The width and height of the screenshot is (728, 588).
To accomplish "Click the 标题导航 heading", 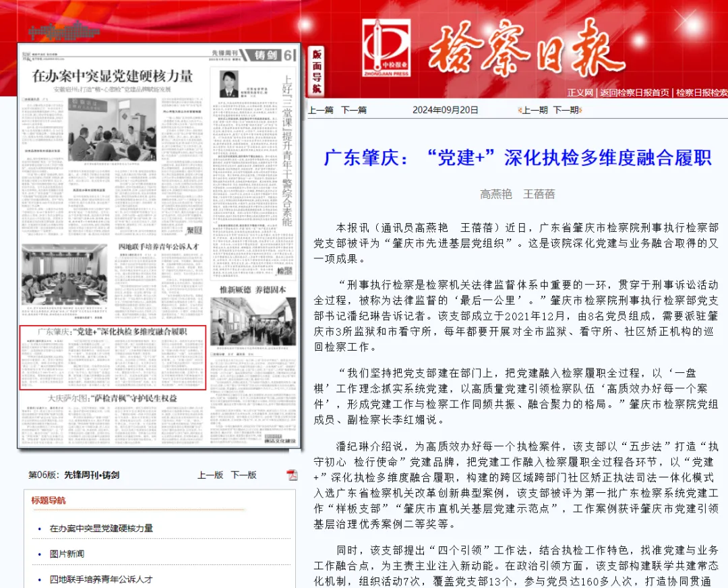I will click(49, 500).
